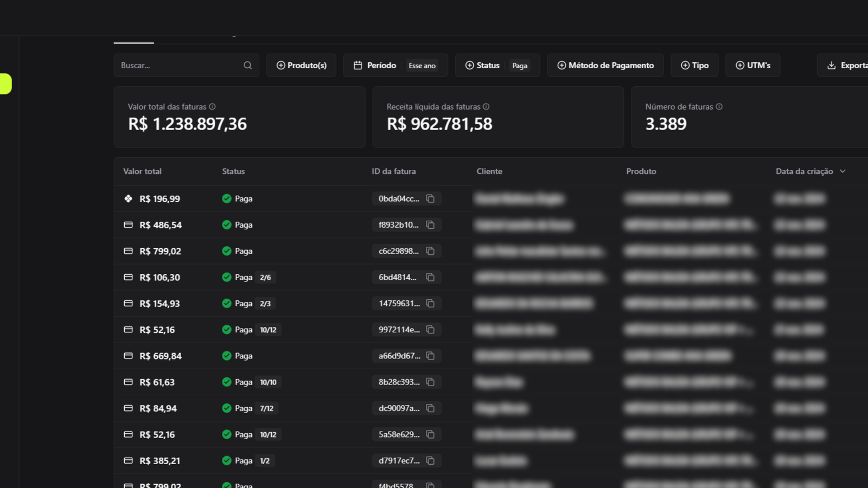Screen dimensions: 868x488
Task: Copy invoice ID a66d9d67
Action: coord(430,356)
